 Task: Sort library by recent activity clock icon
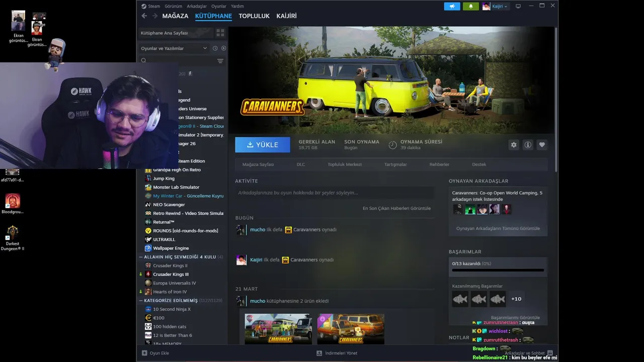pyautogui.click(x=215, y=48)
